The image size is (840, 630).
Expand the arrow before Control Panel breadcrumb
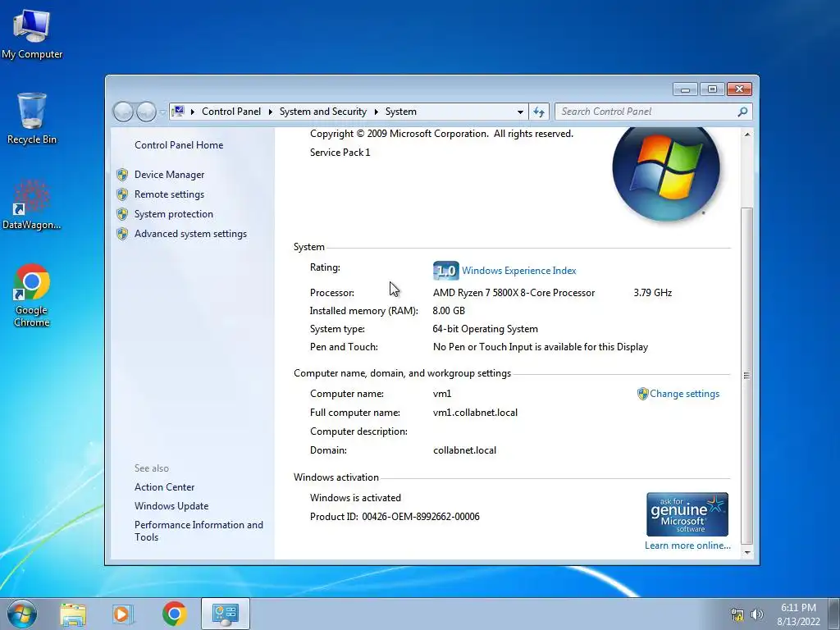point(193,112)
